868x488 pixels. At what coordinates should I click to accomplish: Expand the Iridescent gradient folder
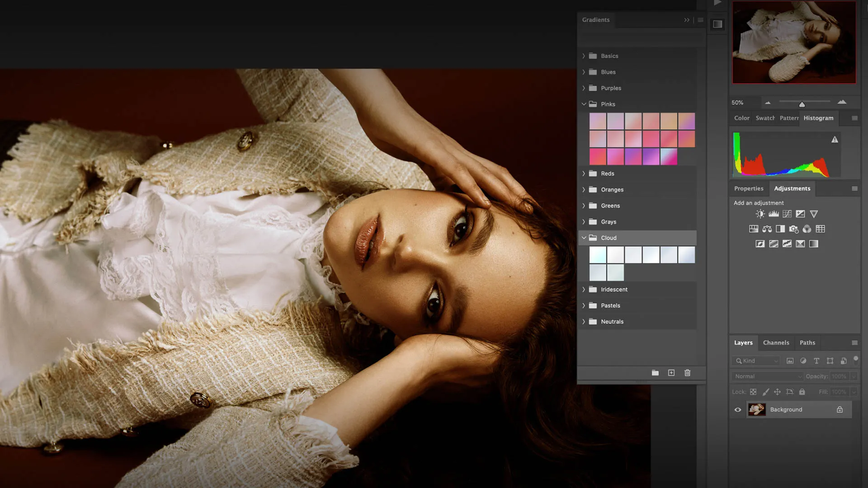click(584, 290)
